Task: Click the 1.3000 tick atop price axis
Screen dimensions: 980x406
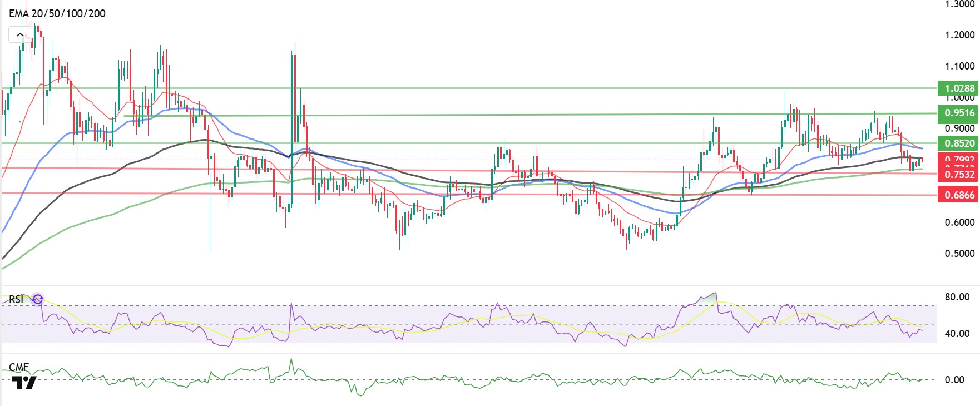Action: click(959, 4)
